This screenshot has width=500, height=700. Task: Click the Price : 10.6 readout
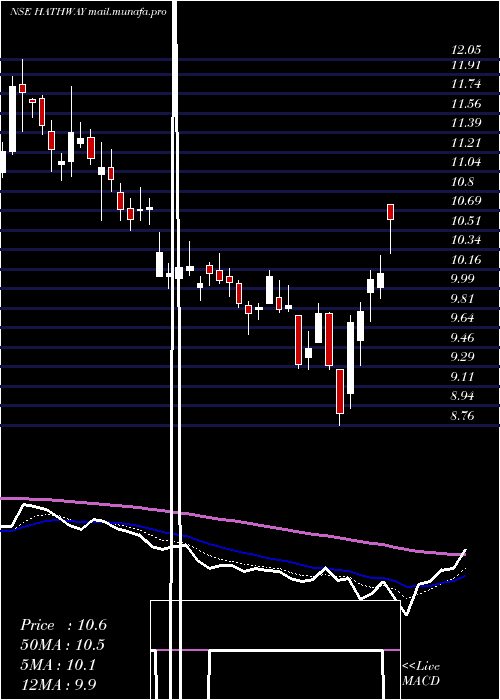[63, 625]
